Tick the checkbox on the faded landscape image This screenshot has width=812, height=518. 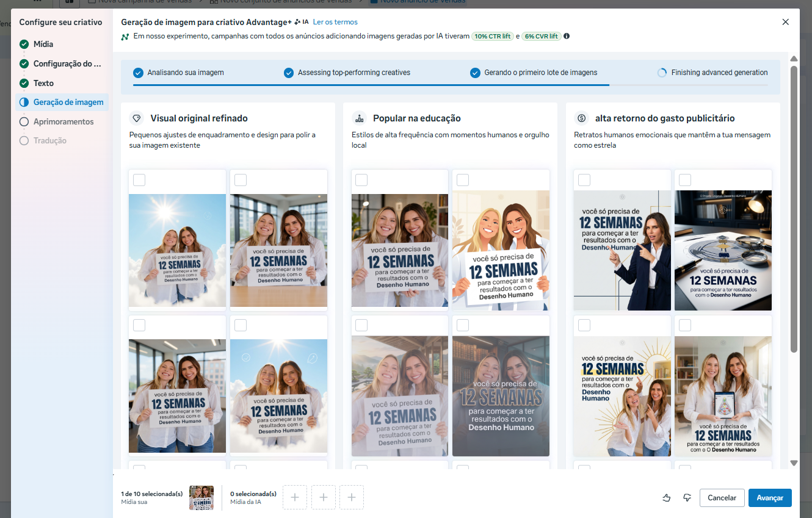coord(361,325)
